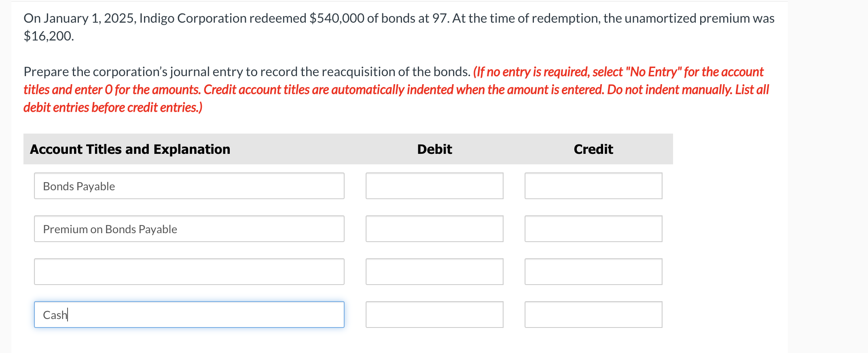Select the Credit field beside Cash

click(x=593, y=315)
